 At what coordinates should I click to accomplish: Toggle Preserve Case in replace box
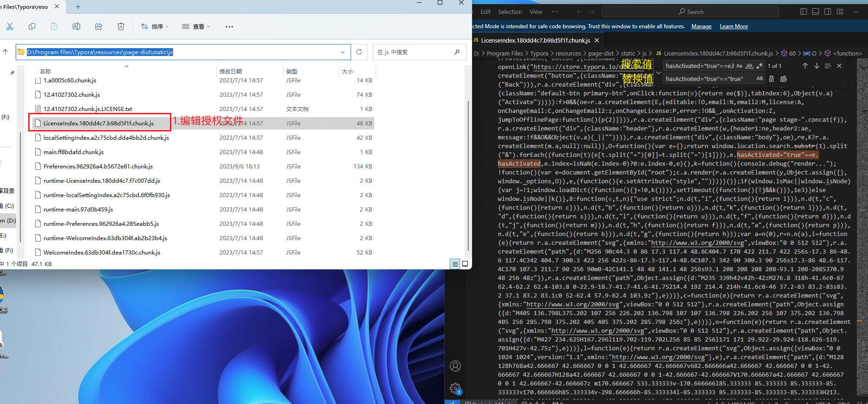[x=760, y=79]
